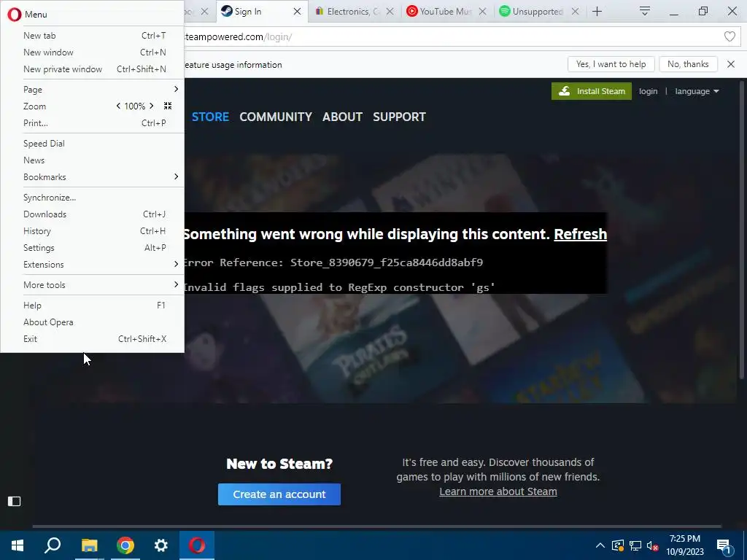
Task: Open the tab menu icon next to the new tab button
Action: 645,12
